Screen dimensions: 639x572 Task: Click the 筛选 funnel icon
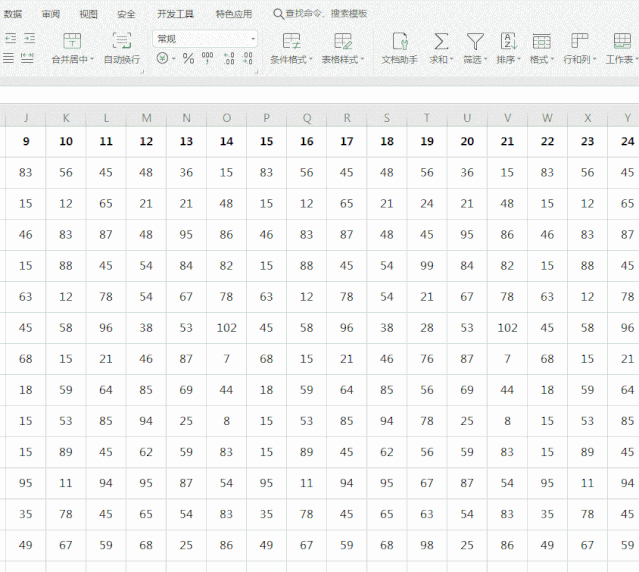tap(475, 41)
